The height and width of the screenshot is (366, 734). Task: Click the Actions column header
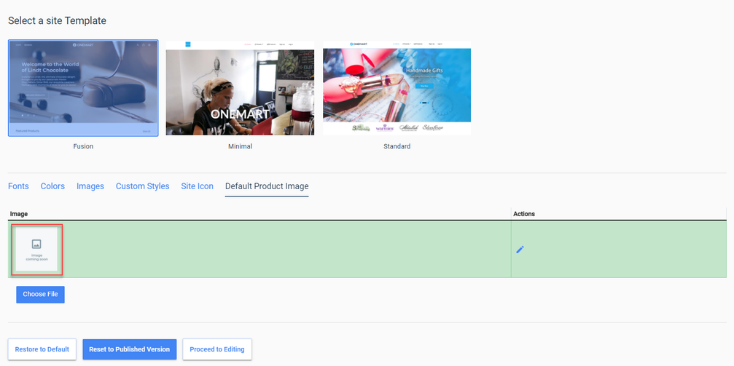524,214
